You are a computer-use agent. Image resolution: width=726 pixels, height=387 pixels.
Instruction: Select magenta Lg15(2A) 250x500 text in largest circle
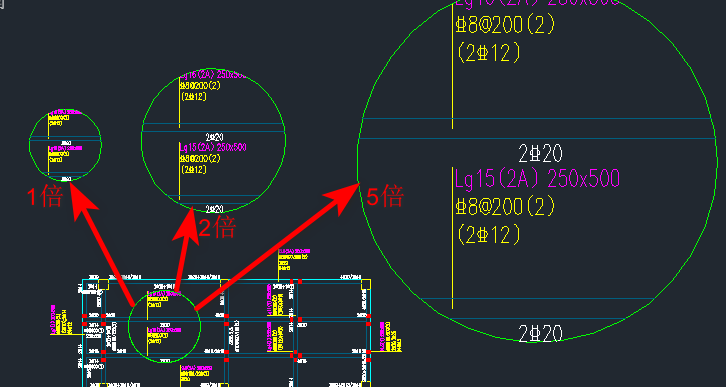[538, 178]
